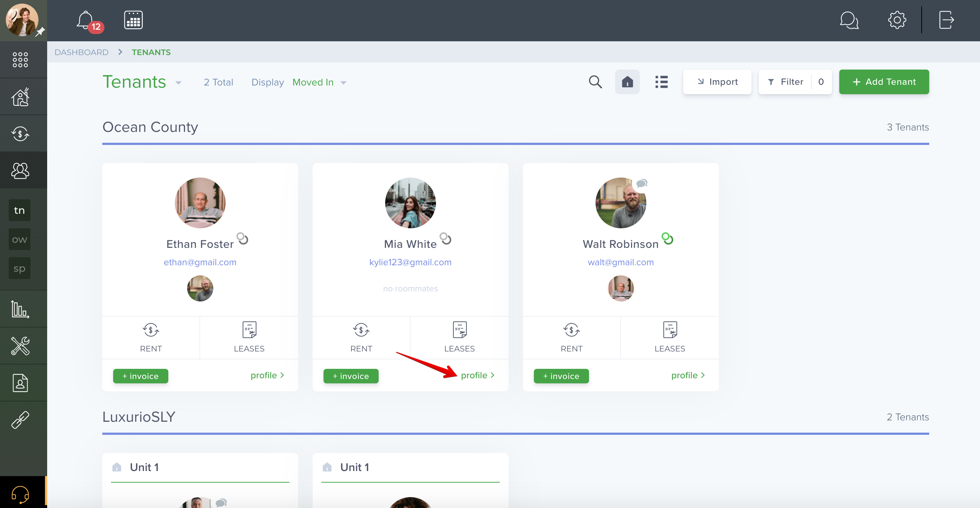
Task: Click kylie123@gmail.com email link
Action: tap(410, 262)
